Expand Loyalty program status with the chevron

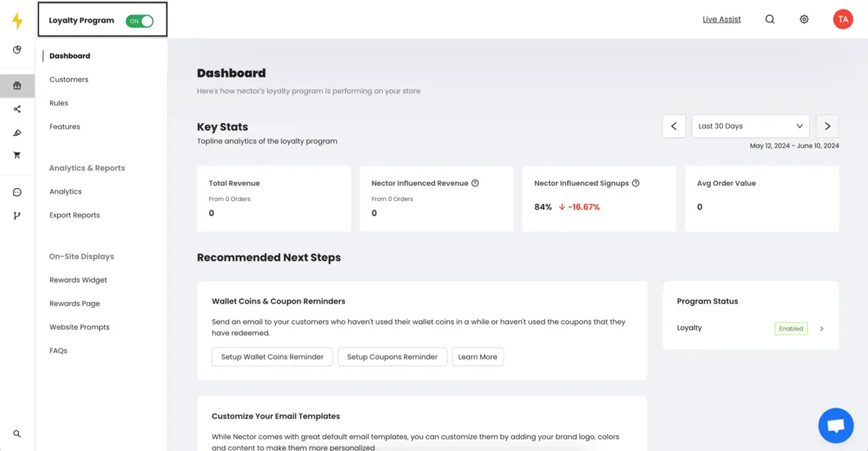[822, 329]
